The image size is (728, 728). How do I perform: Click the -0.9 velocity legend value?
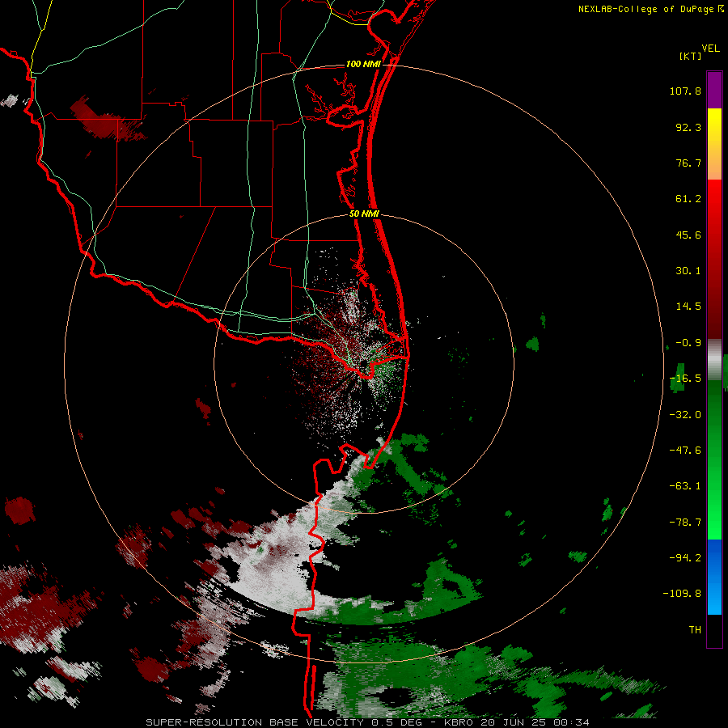[x=688, y=343]
